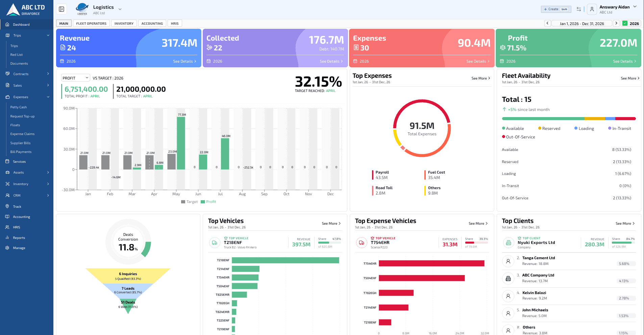Click the Tanga Cement Ltd person avatar

[x=508, y=261]
